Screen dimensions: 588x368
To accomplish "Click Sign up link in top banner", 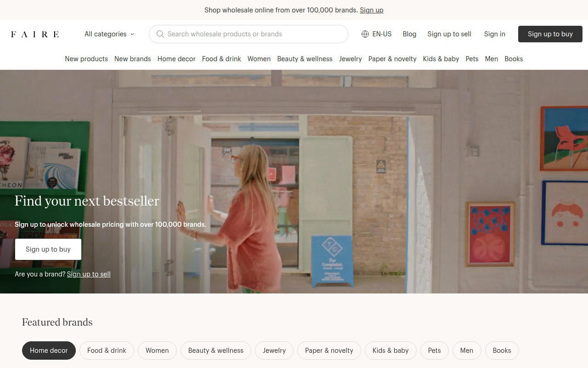I will click(x=372, y=10).
